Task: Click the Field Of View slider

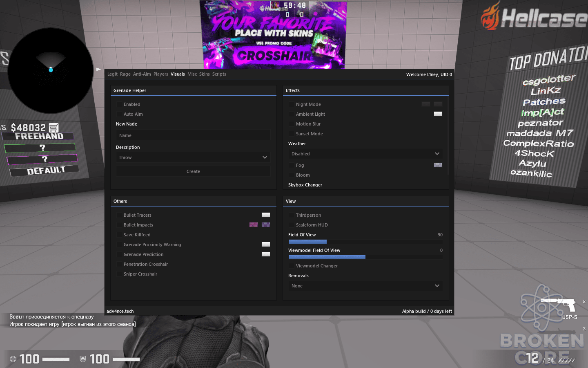Action: [365, 242]
